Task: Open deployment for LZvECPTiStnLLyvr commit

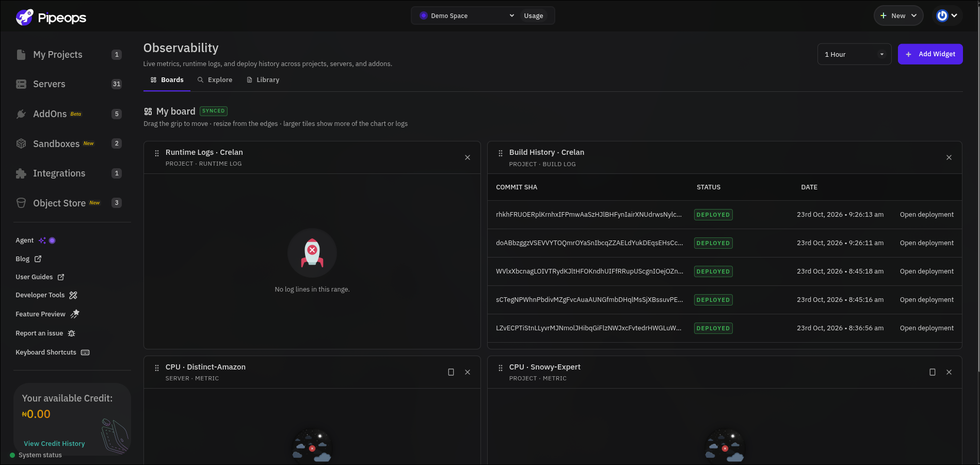Action: coord(927,328)
